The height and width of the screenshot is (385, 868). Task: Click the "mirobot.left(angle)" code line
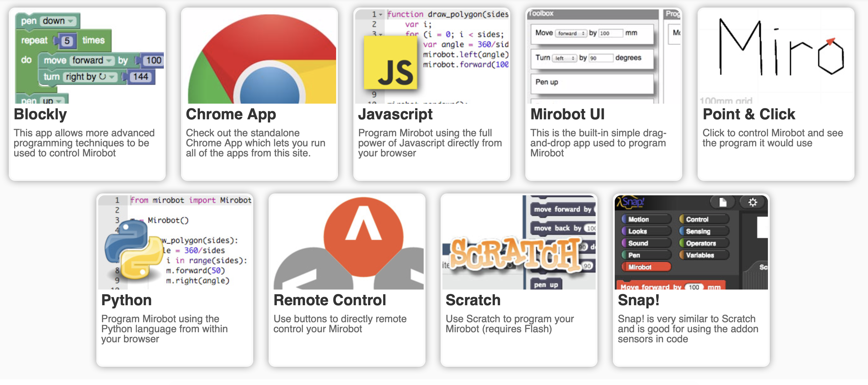(466, 55)
